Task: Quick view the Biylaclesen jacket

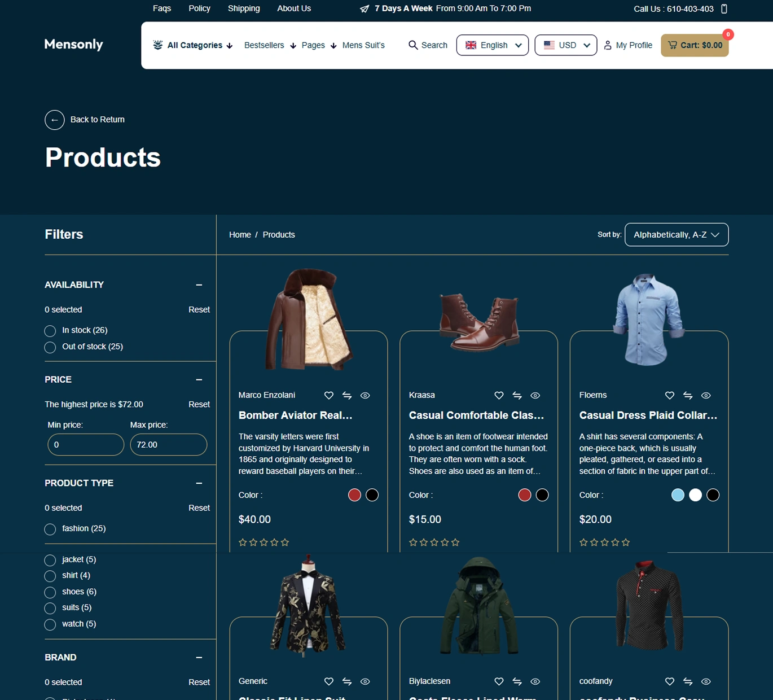Action: pos(535,682)
